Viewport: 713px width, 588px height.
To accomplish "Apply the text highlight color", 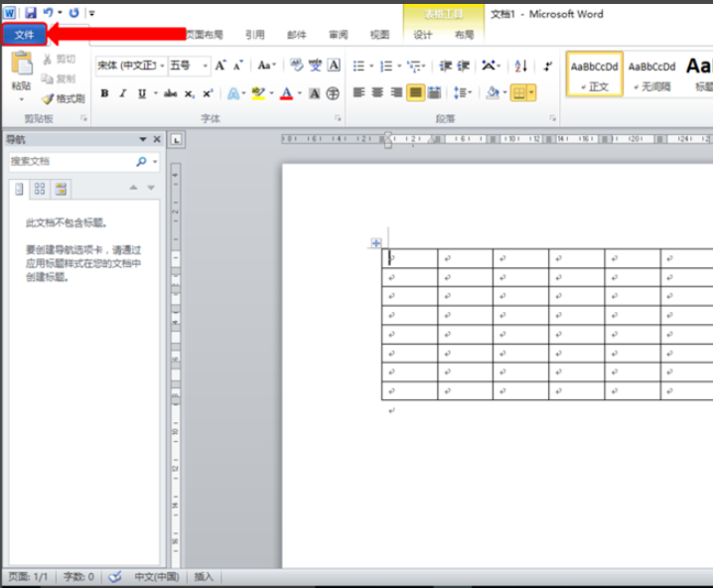I will (x=258, y=93).
